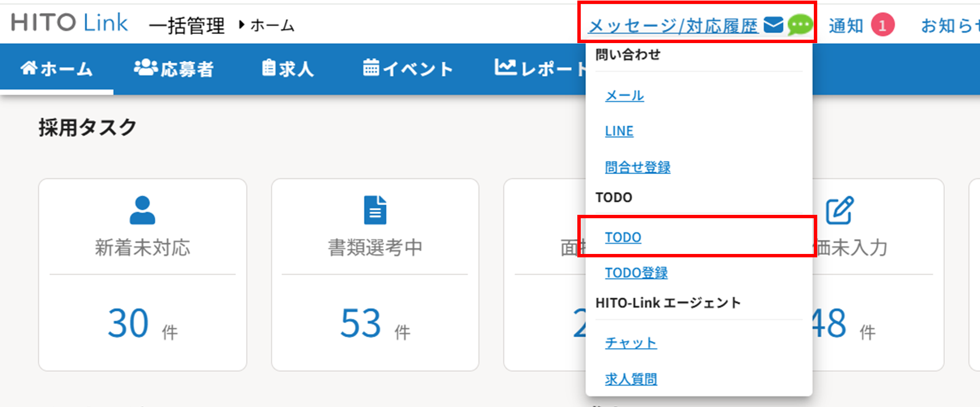Click the green chat bubble icon

click(x=800, y=25)
